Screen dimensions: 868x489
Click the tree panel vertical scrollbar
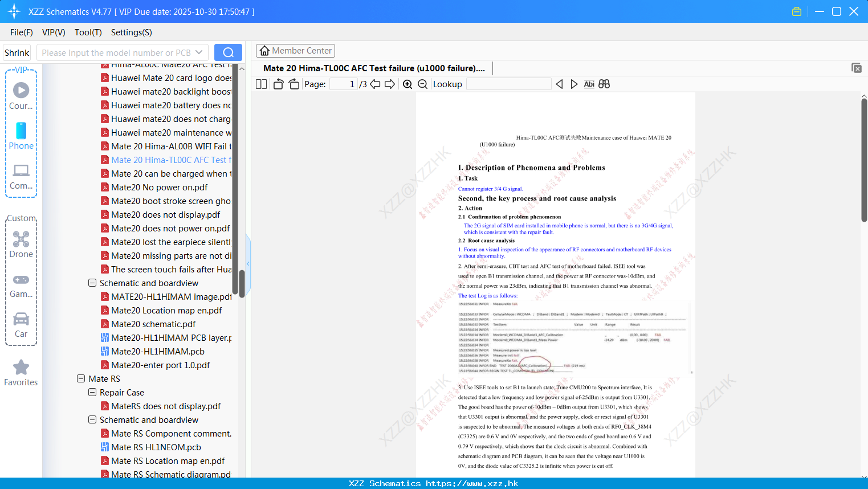tap(242, 283)
